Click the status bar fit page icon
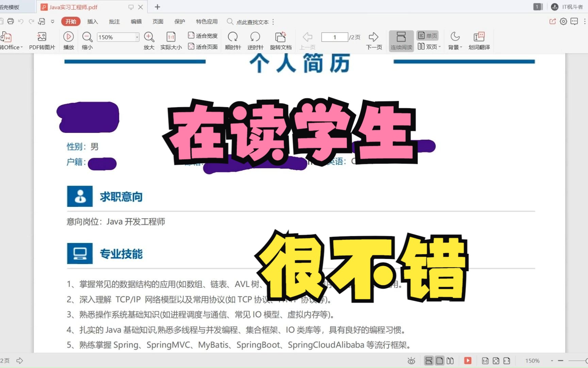This screenshot has height=368, width=588. (496, 361)
